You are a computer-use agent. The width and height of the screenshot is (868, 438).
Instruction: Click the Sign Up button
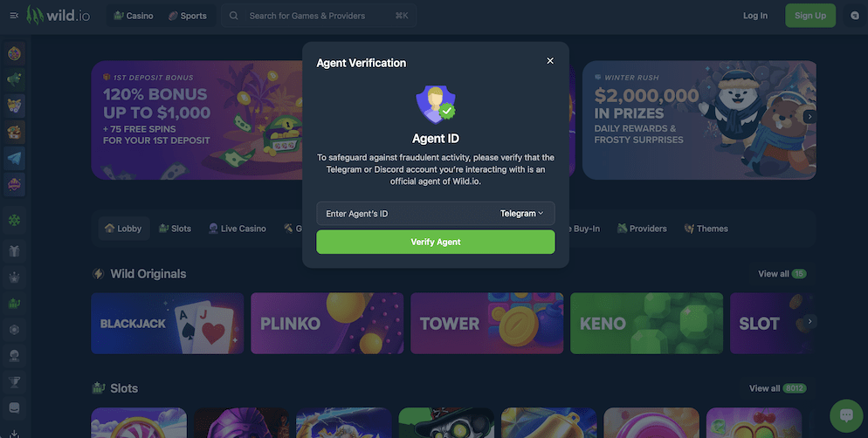(x=809, y=16)
